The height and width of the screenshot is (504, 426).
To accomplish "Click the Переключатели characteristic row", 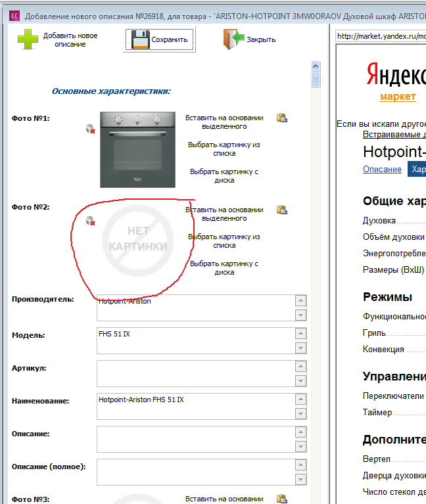I will coord(394,396).
